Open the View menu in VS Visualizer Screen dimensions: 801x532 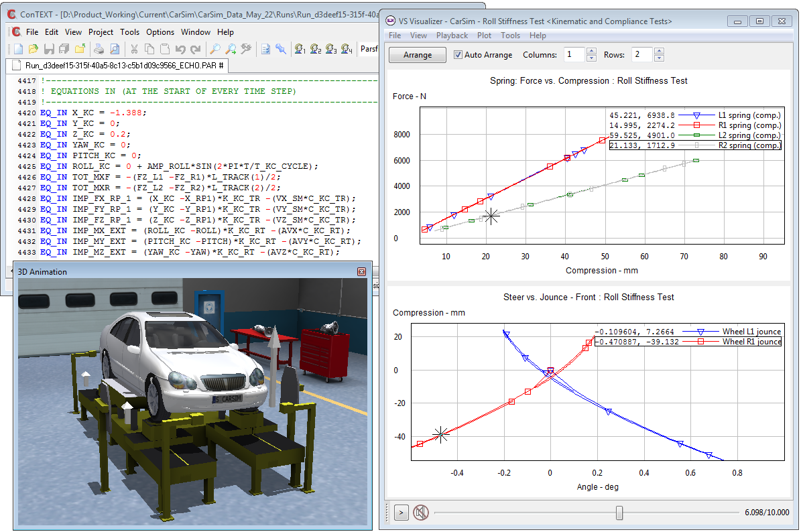point(418,36)
